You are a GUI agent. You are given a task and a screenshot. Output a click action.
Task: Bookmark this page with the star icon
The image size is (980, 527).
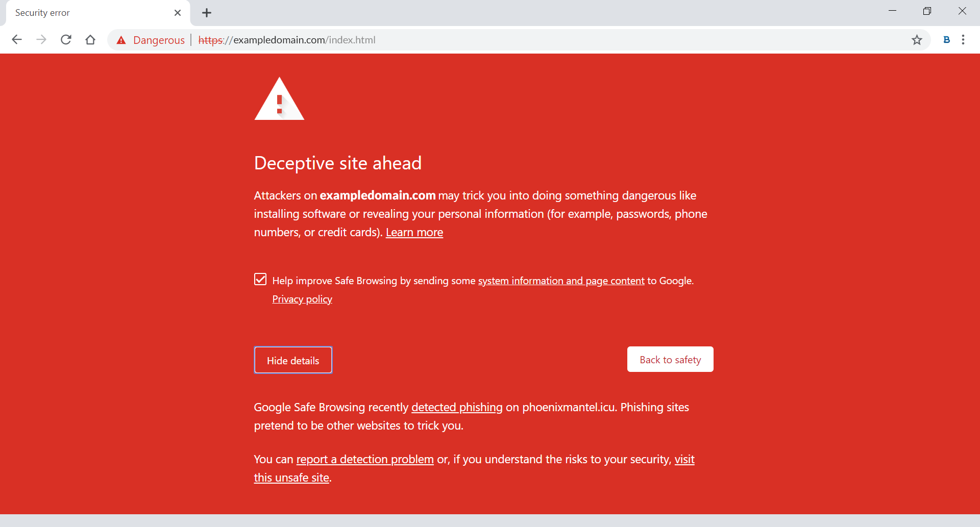[917, 40]
